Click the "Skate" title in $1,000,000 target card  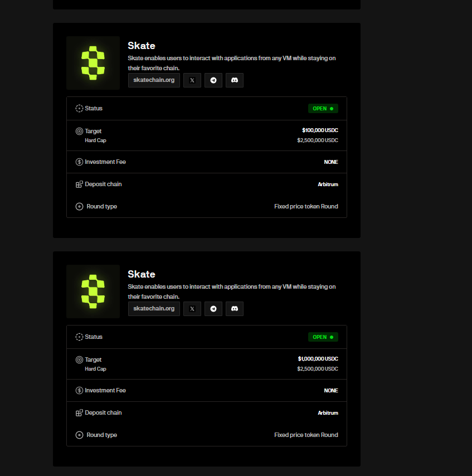[142, 274]
